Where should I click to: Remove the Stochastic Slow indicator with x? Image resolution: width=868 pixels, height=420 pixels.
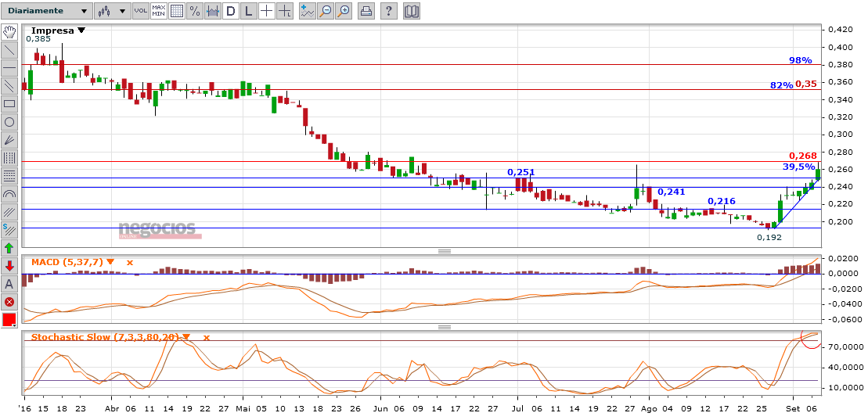pos(207,337)
